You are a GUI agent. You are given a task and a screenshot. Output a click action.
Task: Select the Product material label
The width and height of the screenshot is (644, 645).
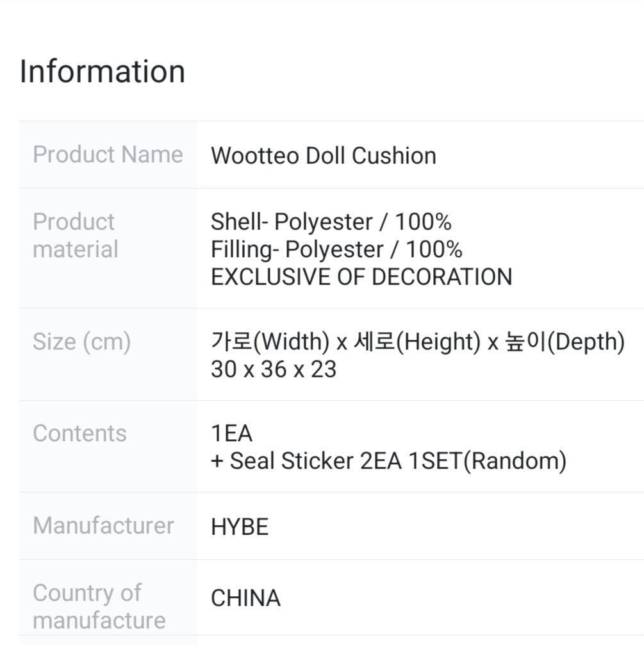click(75, 235)
